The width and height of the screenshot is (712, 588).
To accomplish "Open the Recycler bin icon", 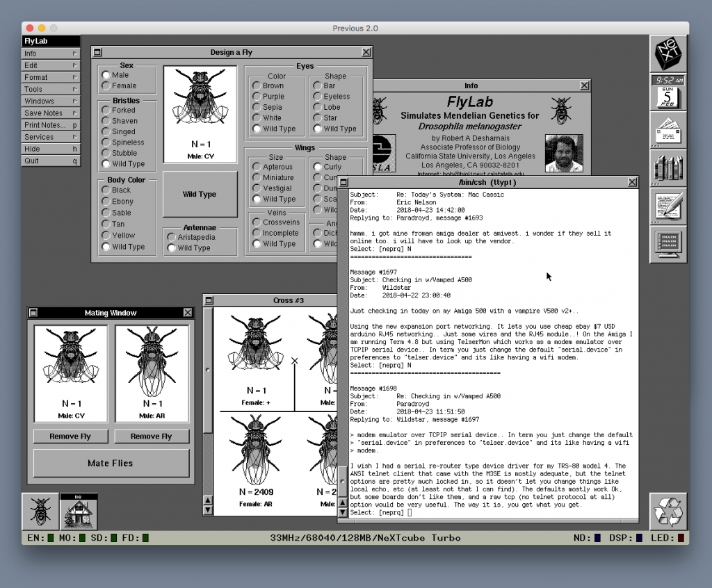I will pos(668,509).
